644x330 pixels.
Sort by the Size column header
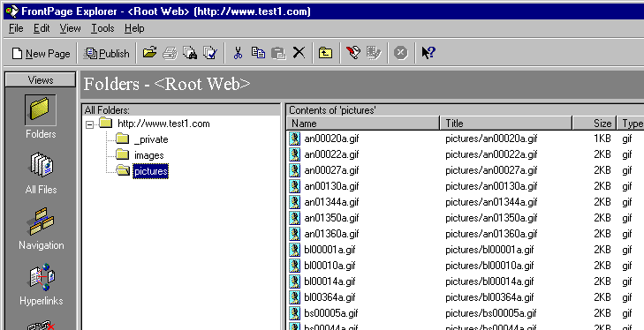pos(594,124)
